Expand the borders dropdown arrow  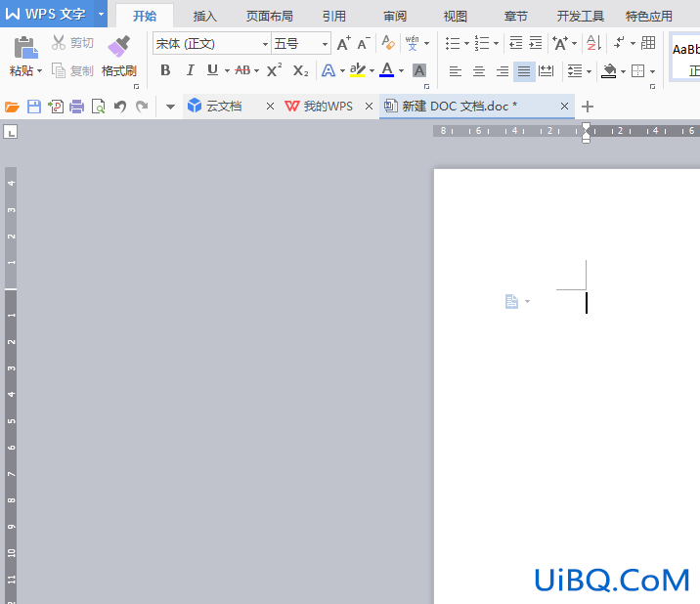(653, 71)
